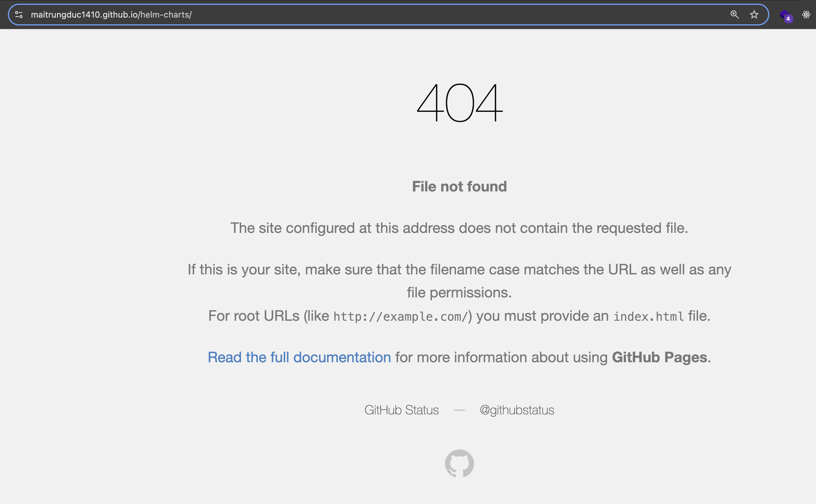Click the dash between GitHub Status and @githubstatus
This screenshot has width=816, height=504.
[459, 410]
